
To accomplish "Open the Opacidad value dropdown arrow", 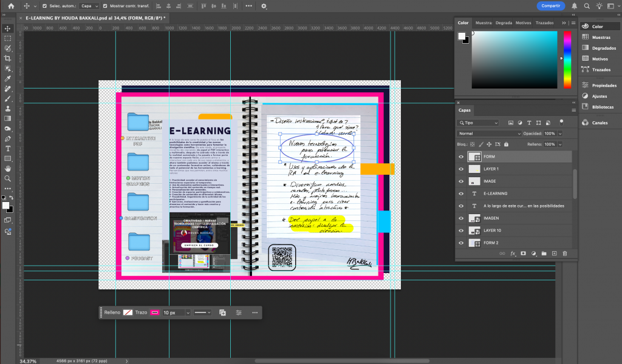I will pyautogui.click(x=559, y=133).
